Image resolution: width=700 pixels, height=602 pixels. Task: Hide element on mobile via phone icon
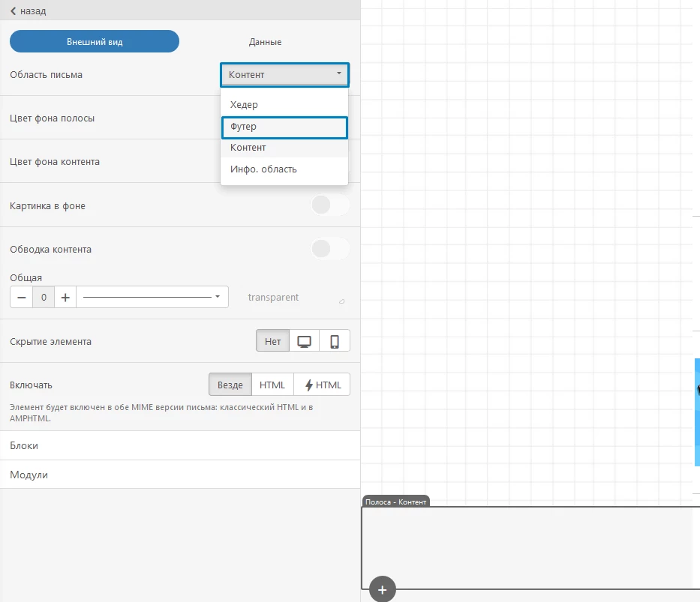(x=335, y=341)
